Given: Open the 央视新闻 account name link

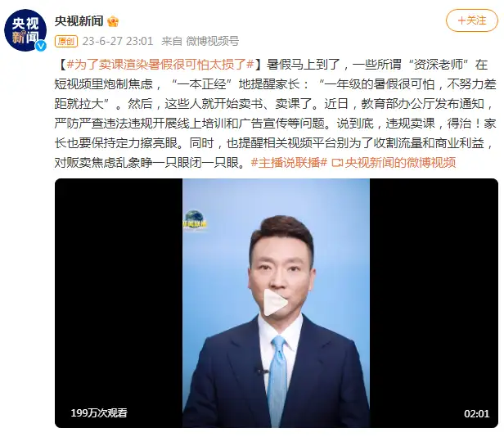Looking at the screenshot, I should click(x=79, y=21).
